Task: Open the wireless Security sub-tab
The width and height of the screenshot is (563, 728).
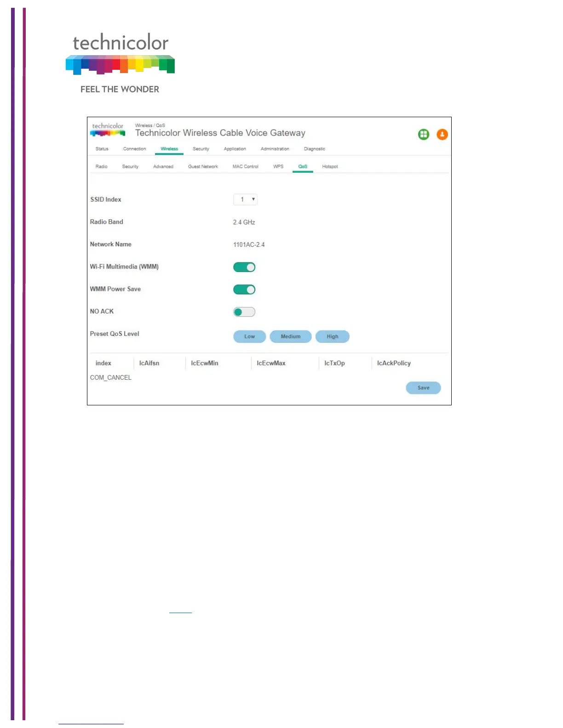Action: tap(130, 166)
